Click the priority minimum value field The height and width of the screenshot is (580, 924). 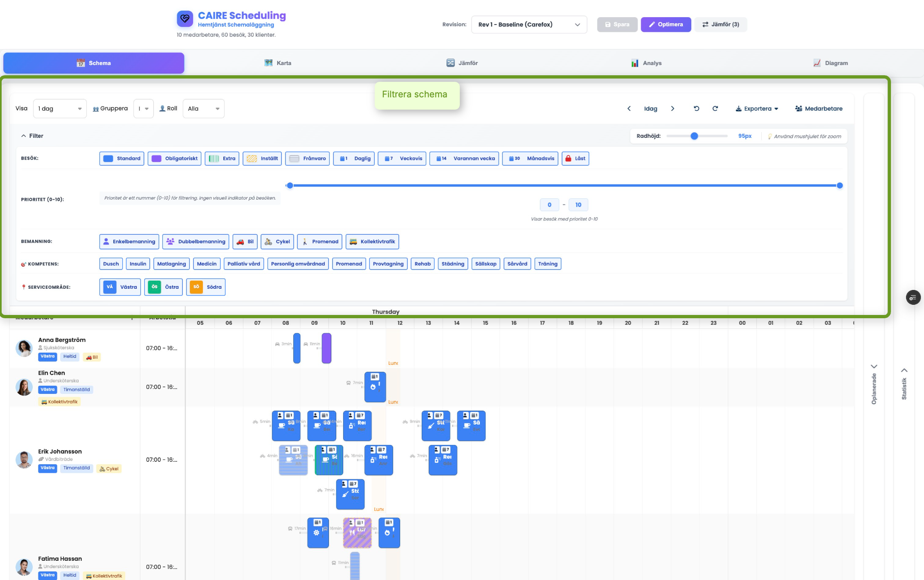[x=549, y=205]
